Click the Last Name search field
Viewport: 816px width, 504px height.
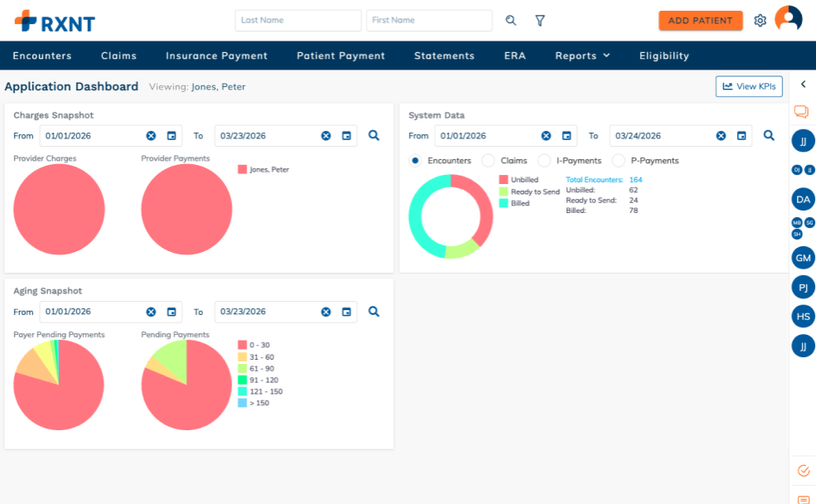(298, 21)
